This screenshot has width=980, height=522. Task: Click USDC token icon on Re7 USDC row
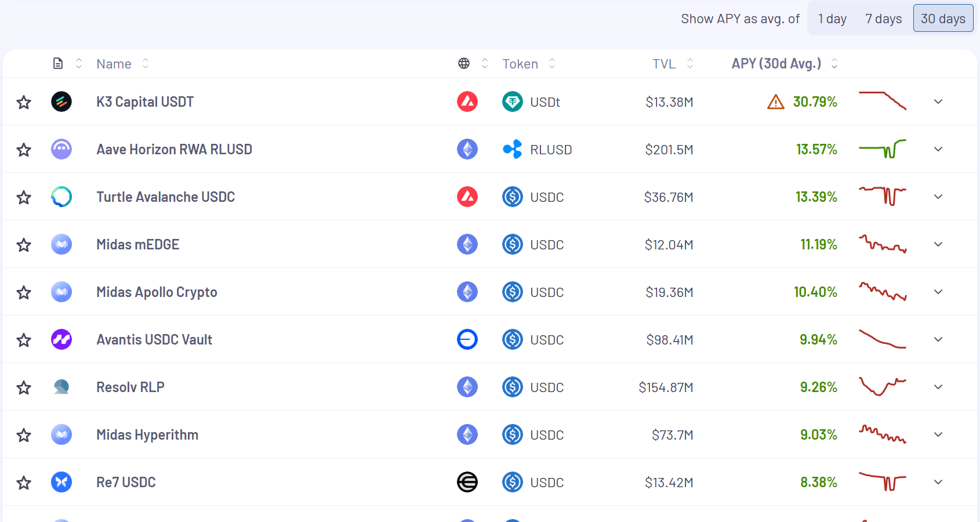[513, 483]
